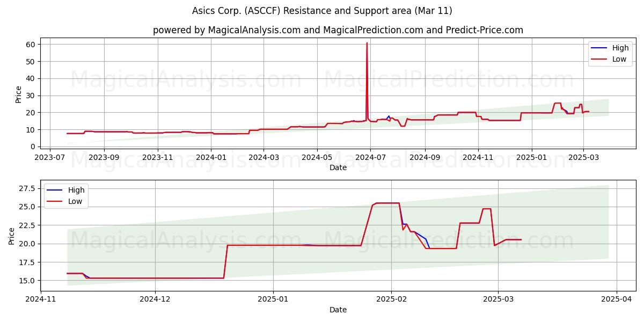Image resolution: width=644 pixels, height=322 pixels.
Task: Click the chart title 'Asics Corp. (ASCCF) Resistance and Support area (Mar 11)'
Action: pyautogui.click(x=322, y=11)
